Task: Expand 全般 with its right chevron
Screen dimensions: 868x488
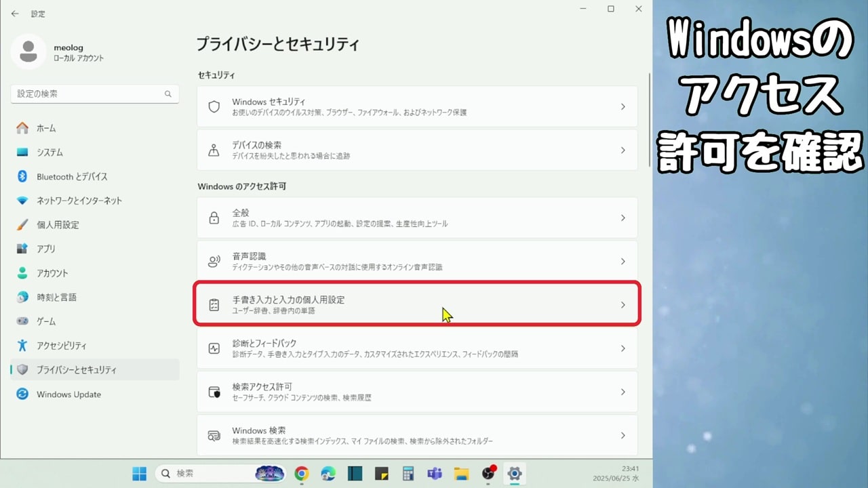Action: (623, 218)
